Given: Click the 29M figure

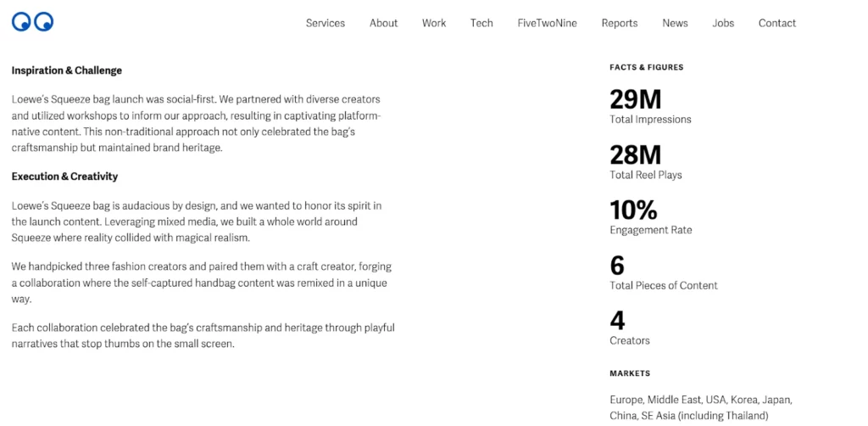Looking at the screenshot, I should 636,100.
